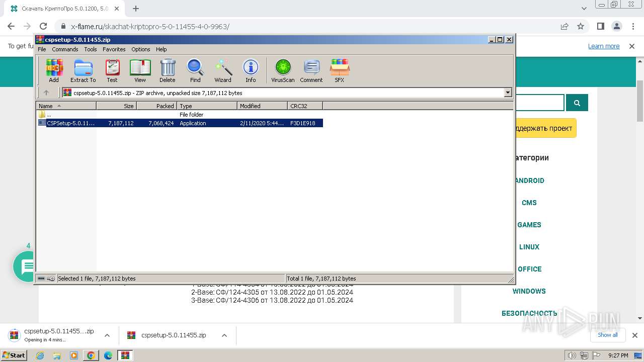Viewport: 644px width, 362px height.
Task: Open the CMS category link
Action: point(529,203)
